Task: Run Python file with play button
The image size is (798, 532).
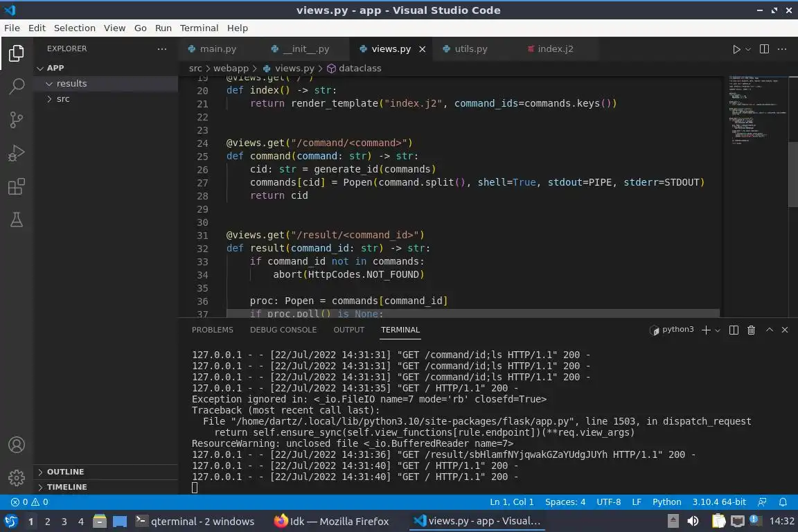Action: coord(736,49)
